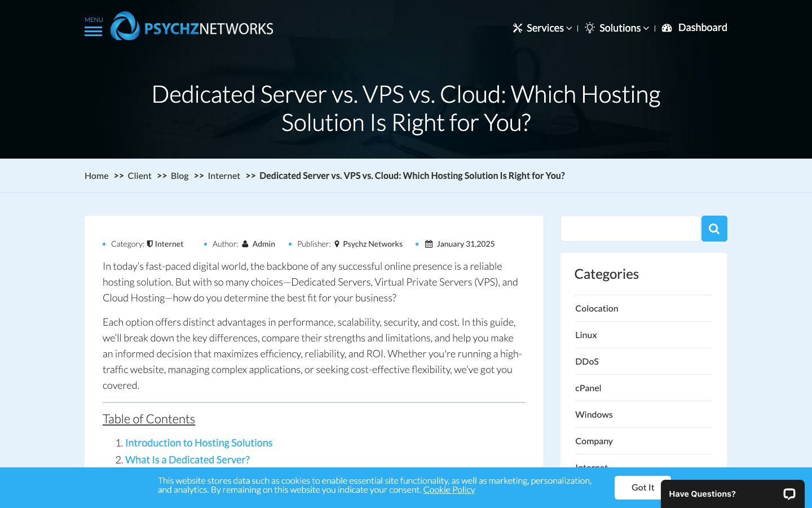Dismiss cookie banner with Got It
Viewport: 812px width, 508px height.
coord(643,488)
